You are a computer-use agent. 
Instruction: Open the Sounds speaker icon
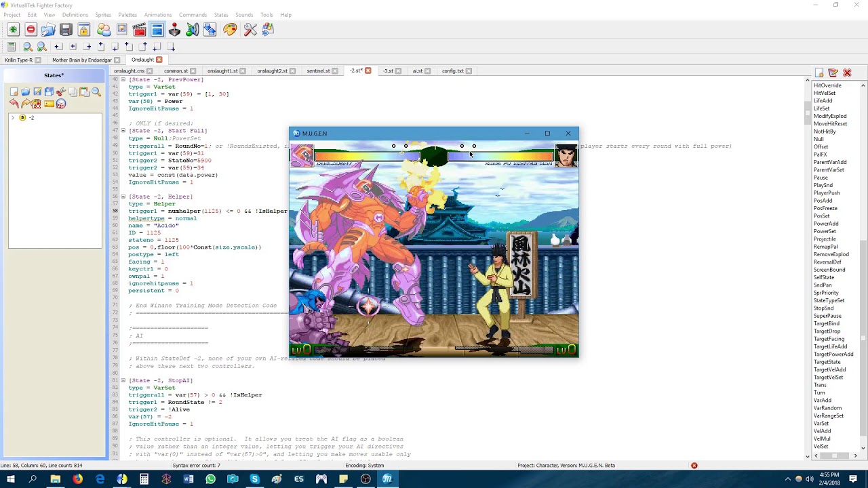point(192,29)
